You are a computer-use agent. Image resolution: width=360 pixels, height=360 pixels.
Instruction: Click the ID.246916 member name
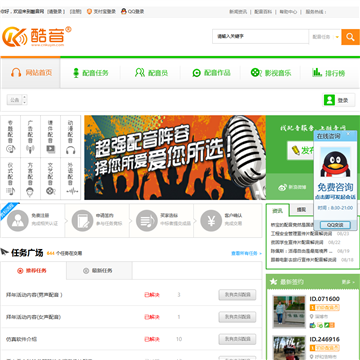pos(325,339)
